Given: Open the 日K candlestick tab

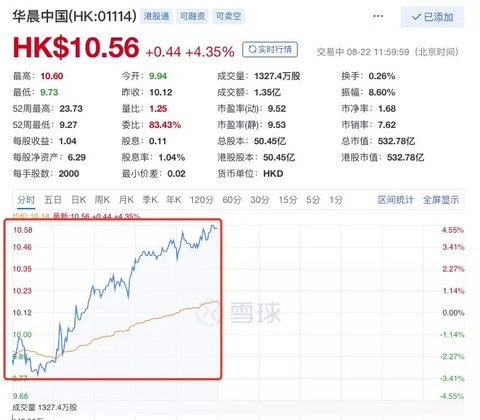Looking at the screenshot, I should (x=79, y=200).
